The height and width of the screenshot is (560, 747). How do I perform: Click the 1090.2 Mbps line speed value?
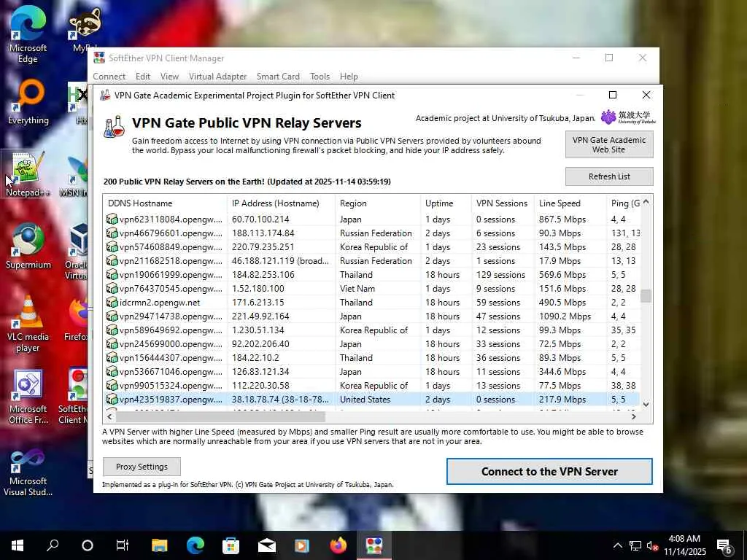[x=565, y=316]
